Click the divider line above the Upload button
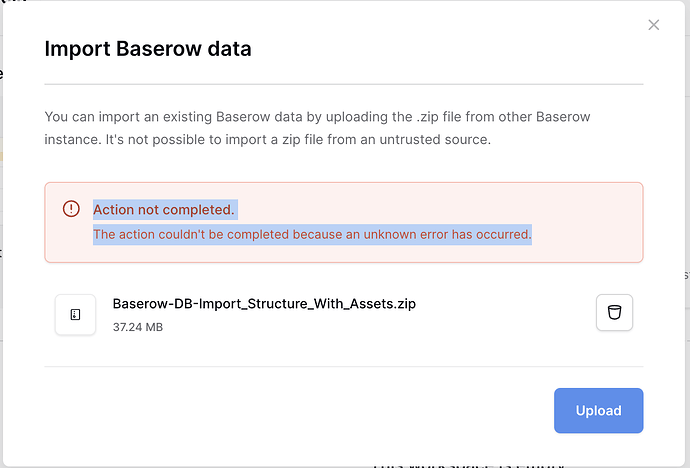Screen dimensions: 690x468 pos(344,366)
